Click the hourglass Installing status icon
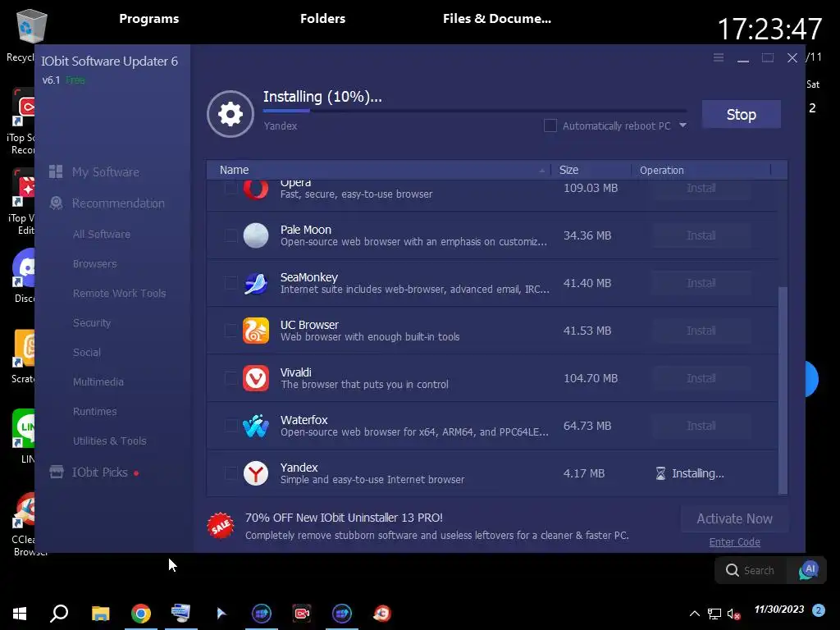The image size is (840, 630). click(x=660, y=473)
